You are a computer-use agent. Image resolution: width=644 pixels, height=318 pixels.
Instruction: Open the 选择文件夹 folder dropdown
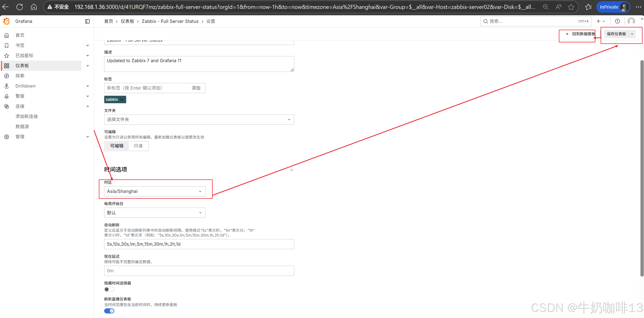[199, 120]
